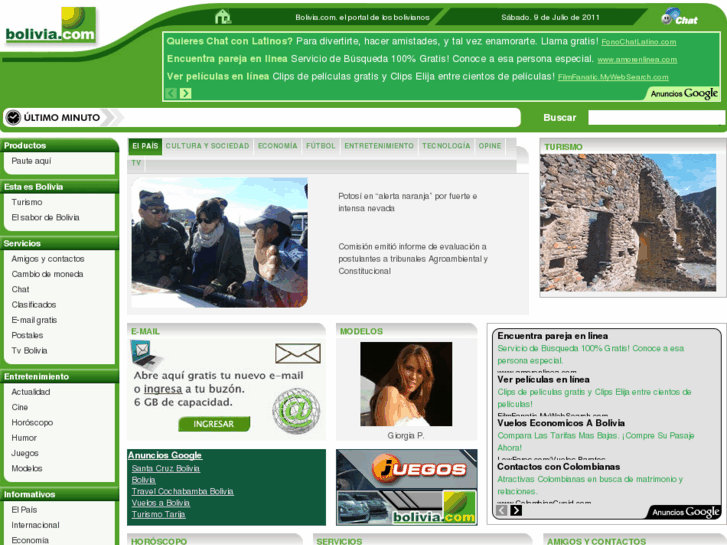Screen dimensions: 727x545
Task: Select the TV tab
Action: pyautogui.click(x=136, y=163)
